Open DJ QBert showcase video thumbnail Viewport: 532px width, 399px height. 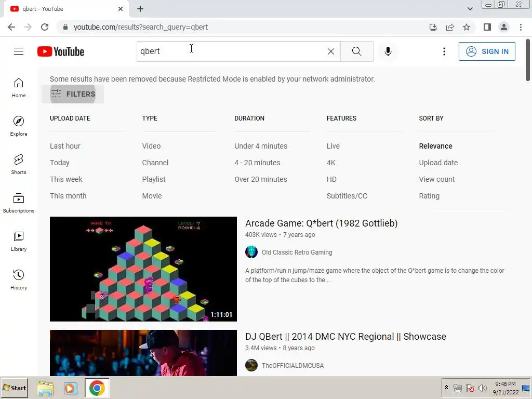coord(143,353)
